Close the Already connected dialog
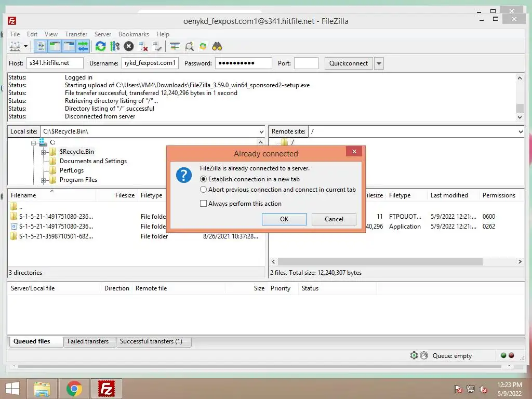Image resolution: width=532 pixels, height=399 pixels. [354, 151]
